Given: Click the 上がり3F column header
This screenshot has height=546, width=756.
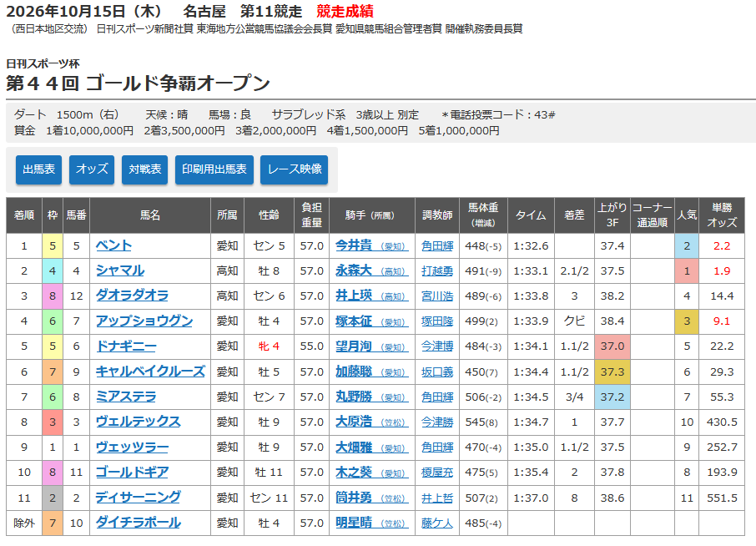Looking at the screenshot, I should pos(612,215).
